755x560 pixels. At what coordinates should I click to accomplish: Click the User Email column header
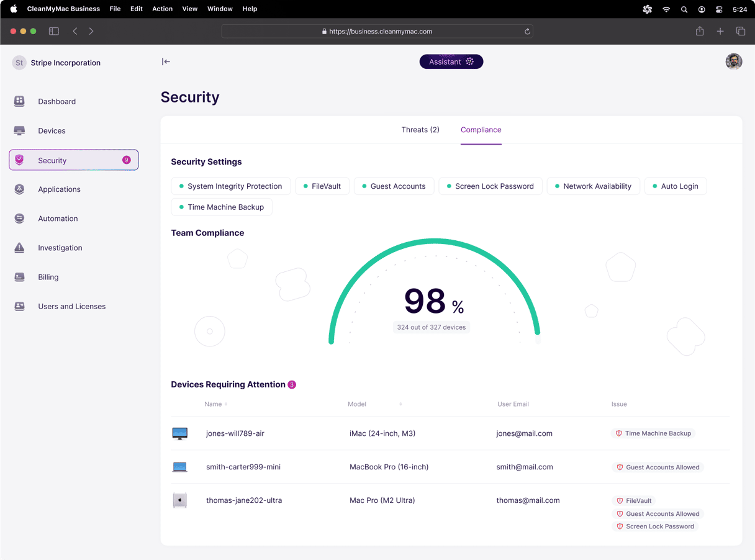(x=513, y=404)
